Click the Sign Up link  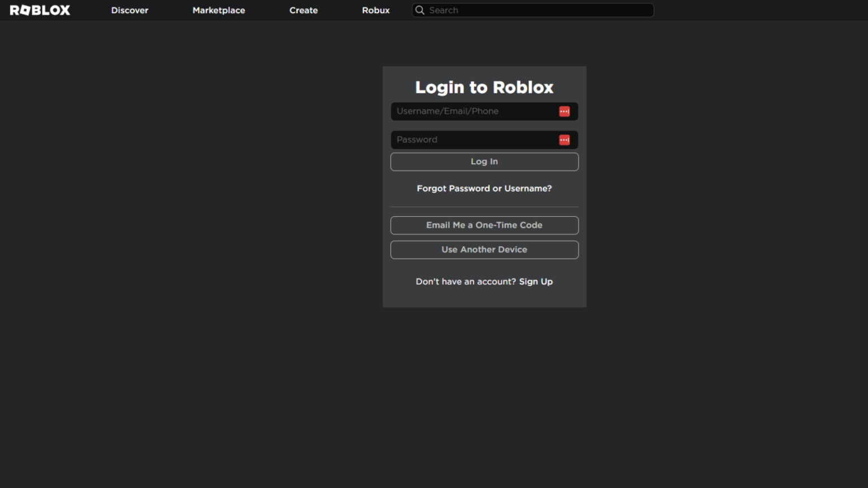[x=536, y=281]
